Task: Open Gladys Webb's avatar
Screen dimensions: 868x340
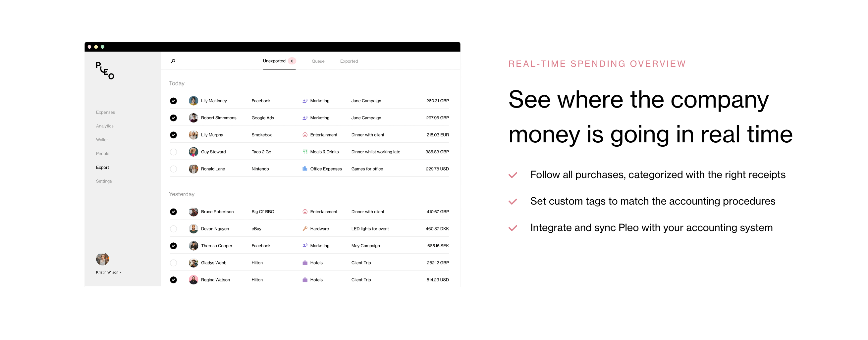Action: (193, 263)
